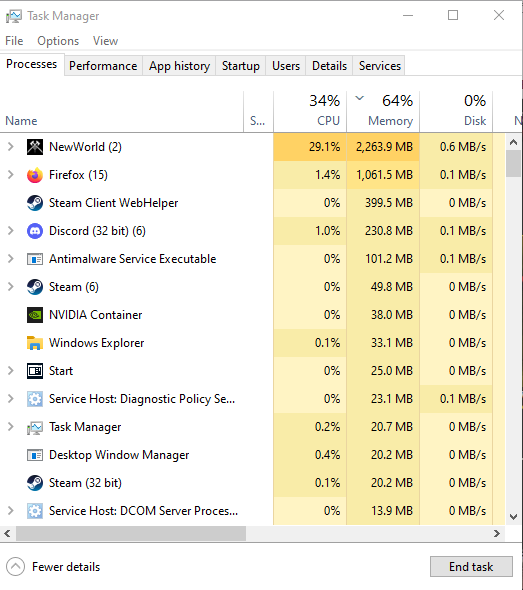Click the 0.6 MB/s disk value

[463, 147]
